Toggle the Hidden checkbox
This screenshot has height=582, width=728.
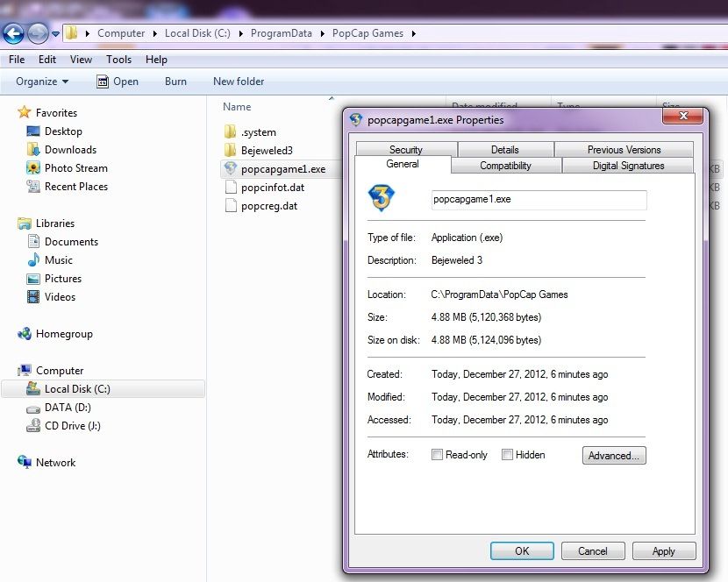click(x=507, y=454)
